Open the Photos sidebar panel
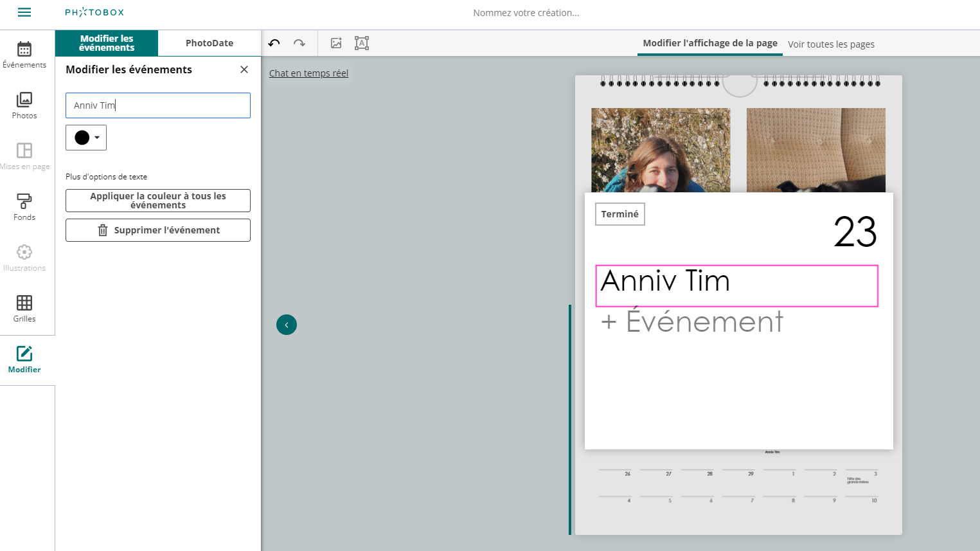 [x=24, y=105]
